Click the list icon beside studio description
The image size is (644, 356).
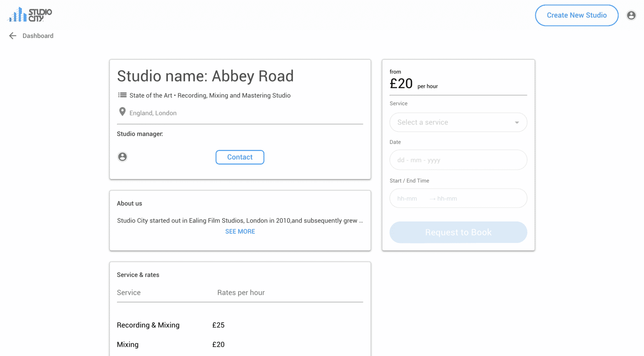click(122, 95)
